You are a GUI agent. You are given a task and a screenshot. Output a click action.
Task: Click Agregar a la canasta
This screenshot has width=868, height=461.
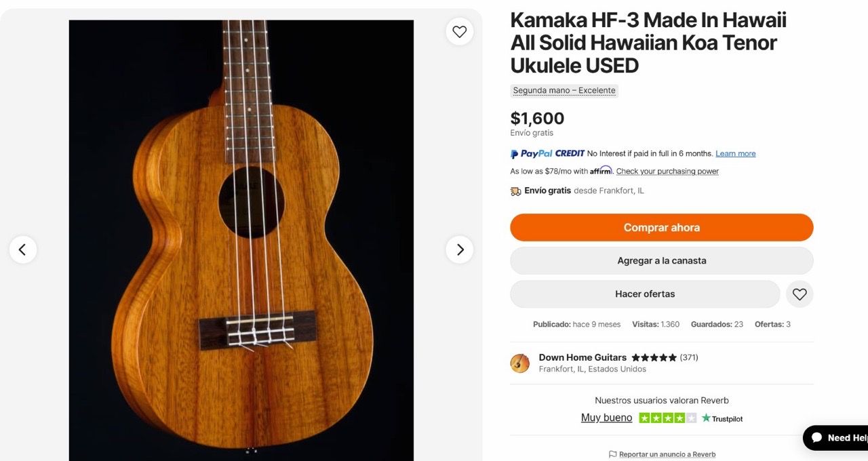tap(662, 261)
